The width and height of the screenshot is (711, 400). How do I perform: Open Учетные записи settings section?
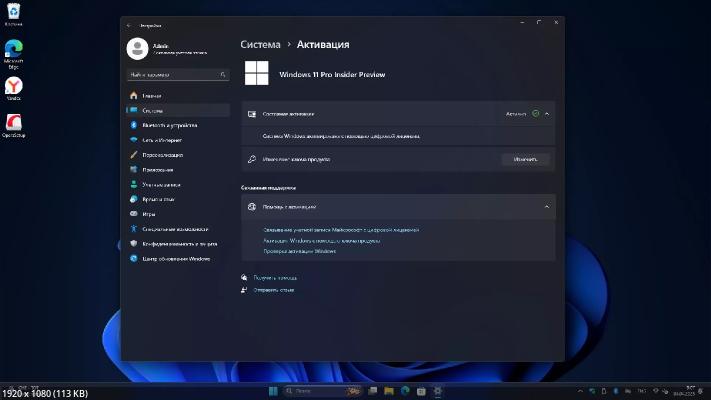click(x=178, y=185)
